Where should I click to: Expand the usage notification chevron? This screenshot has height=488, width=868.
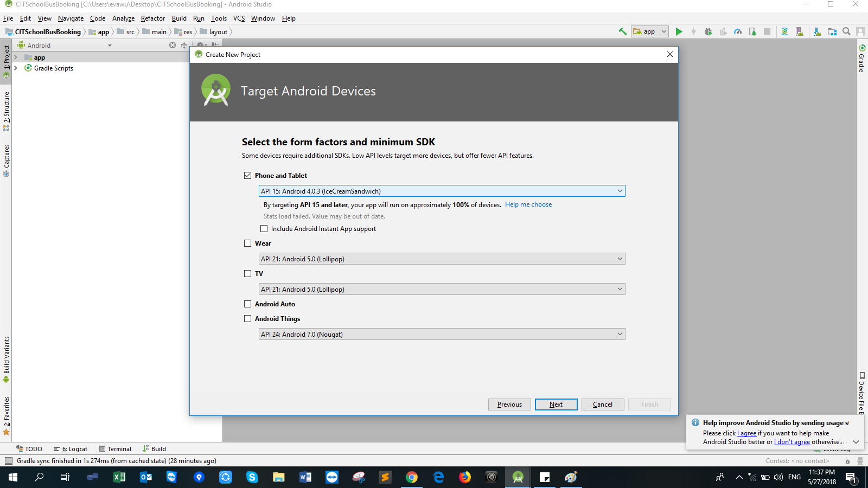pos(856,442)
